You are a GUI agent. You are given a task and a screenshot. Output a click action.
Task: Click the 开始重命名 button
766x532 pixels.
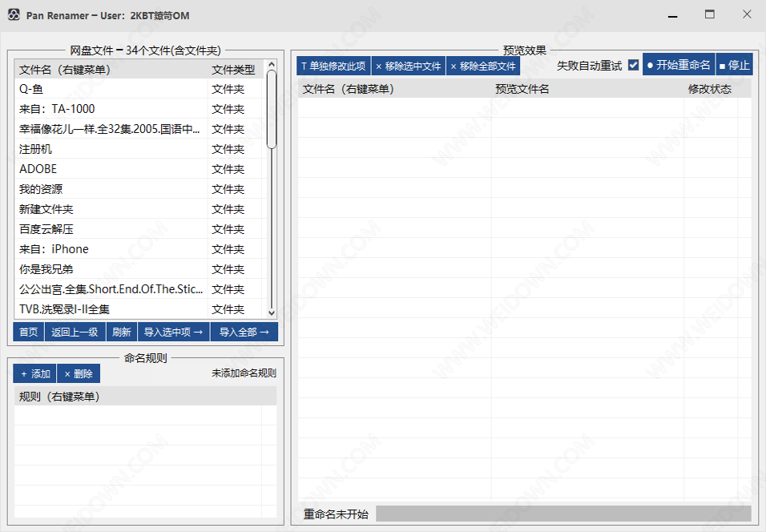click(679, 65)
